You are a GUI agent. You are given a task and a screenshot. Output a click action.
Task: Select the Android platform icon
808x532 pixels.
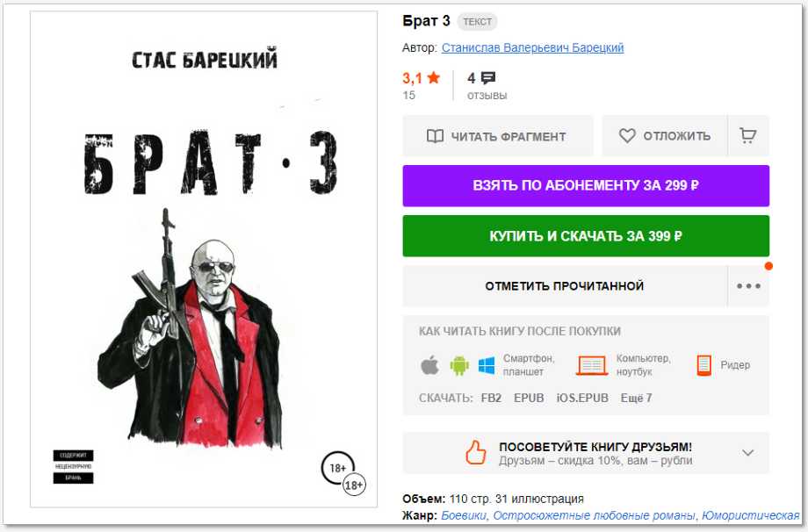click(x=459, y=366)
